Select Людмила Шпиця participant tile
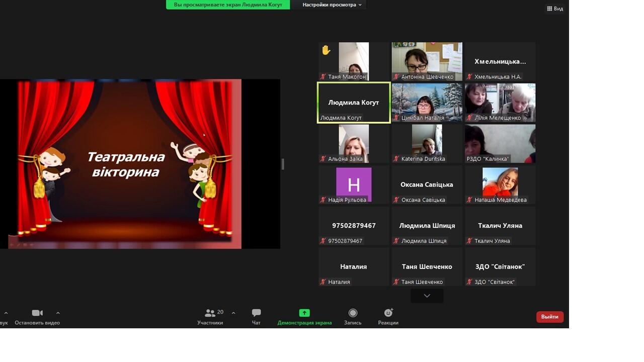This screenshot has width=644, height=362. coord(427,226)
